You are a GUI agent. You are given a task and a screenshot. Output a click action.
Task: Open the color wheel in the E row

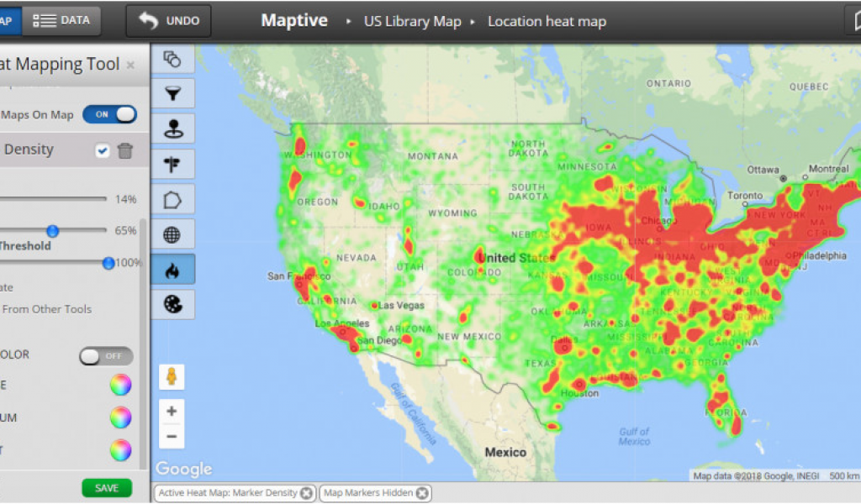point(121,385)
